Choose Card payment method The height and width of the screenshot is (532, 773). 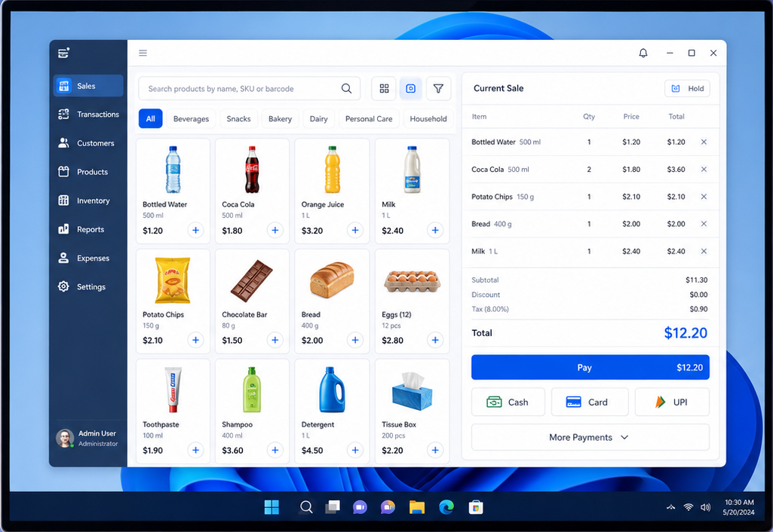tap(590, 402)
